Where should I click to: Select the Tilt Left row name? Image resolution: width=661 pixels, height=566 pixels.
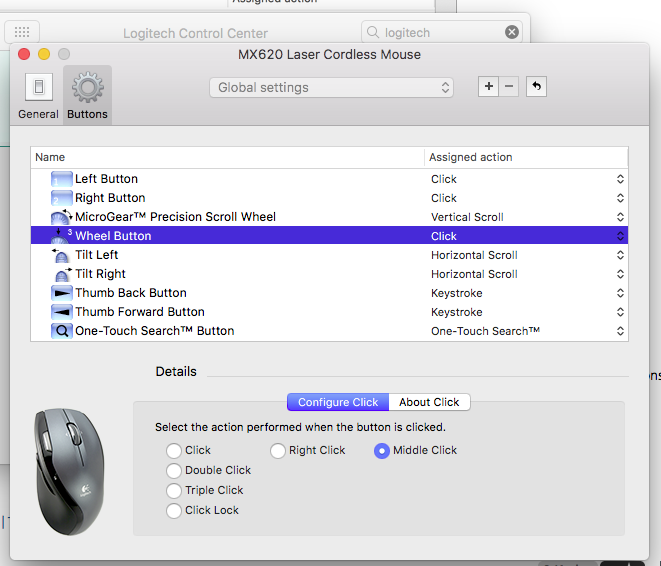(97, 255)
